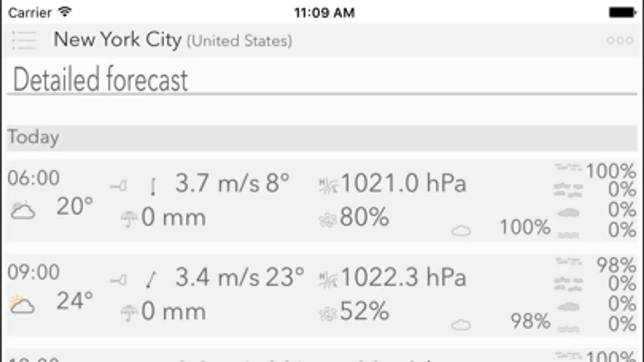The image size is (644, 362).
Task: Tap the three-dots more options icon
Action: [620, 40]
